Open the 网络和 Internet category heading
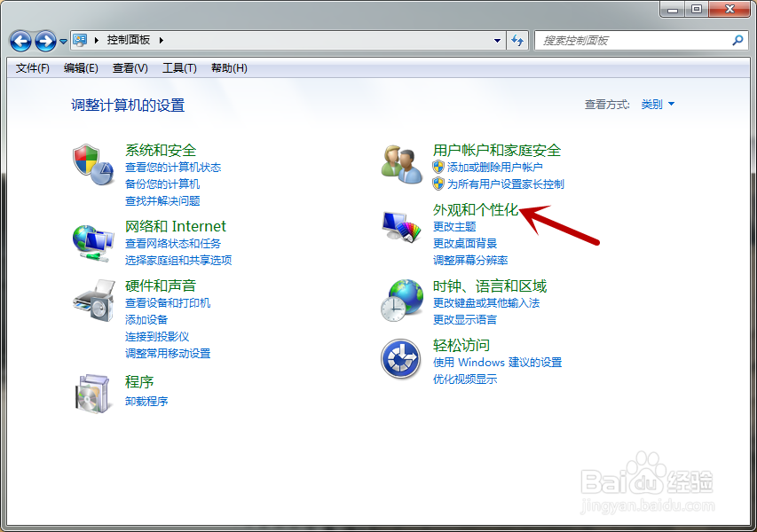Viewport: 757px width, 532px height. coord(175,226)
